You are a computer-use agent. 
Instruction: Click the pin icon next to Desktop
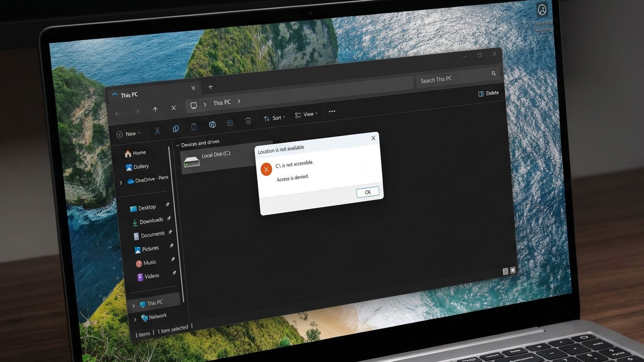168,205
